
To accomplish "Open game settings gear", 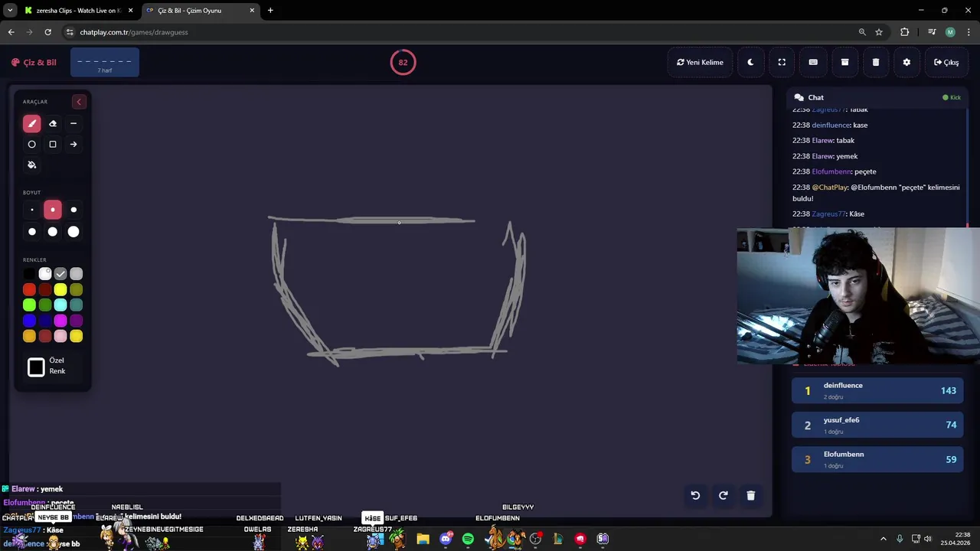I will coord(906,62).
